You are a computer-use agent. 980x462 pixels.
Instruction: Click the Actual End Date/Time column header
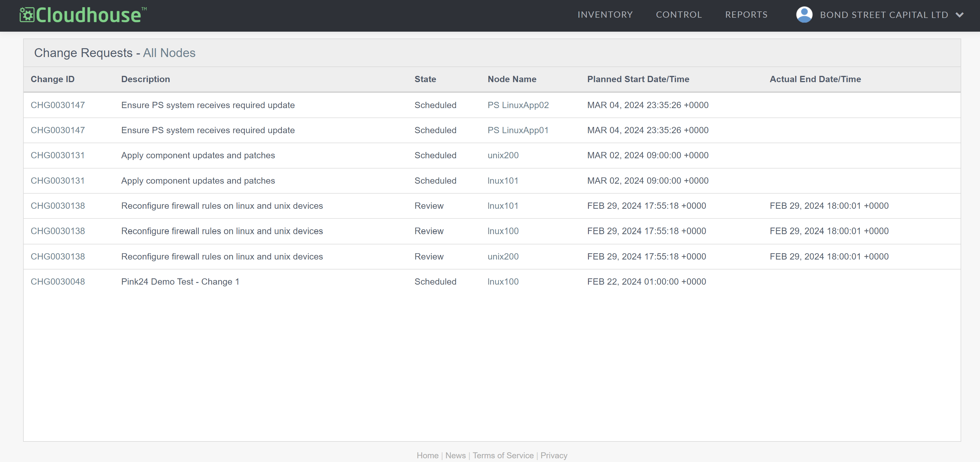pos(815,79)
